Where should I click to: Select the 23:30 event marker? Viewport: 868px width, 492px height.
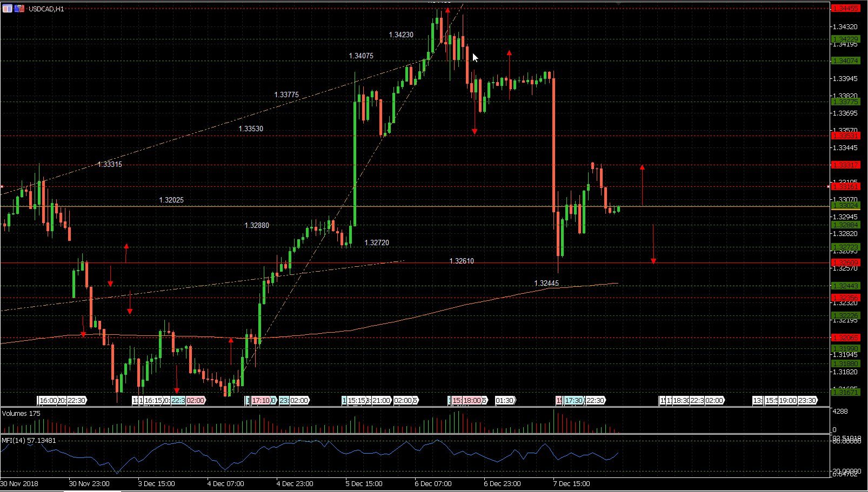coord(807,400)
